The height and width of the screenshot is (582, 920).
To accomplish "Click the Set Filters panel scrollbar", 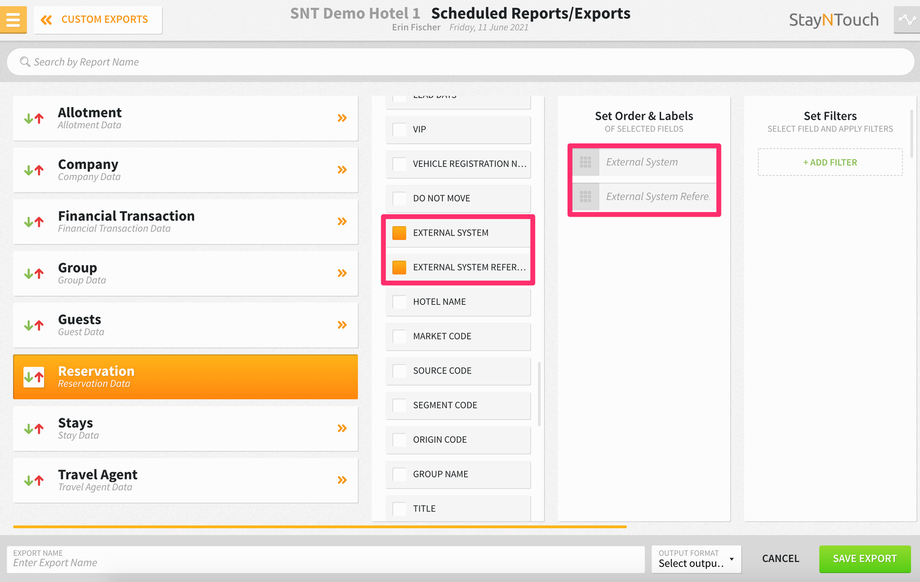I will click(912, 134).
